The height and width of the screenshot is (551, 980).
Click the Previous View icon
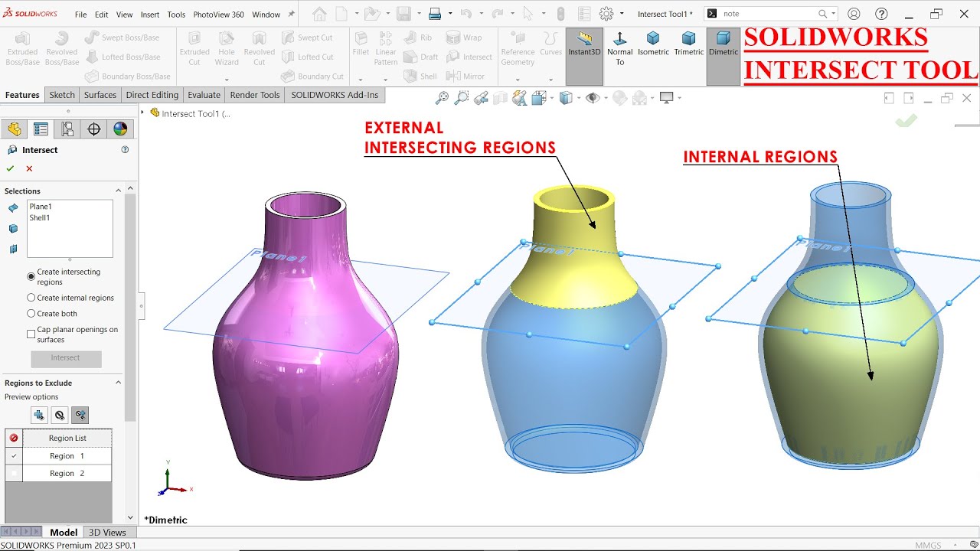click(x=481, y=98)
